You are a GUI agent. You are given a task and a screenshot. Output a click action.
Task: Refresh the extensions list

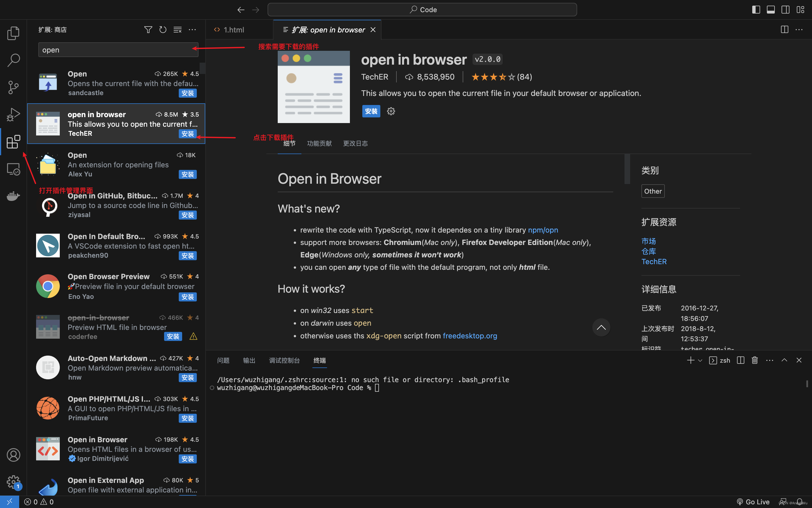[x=163, y=30]
